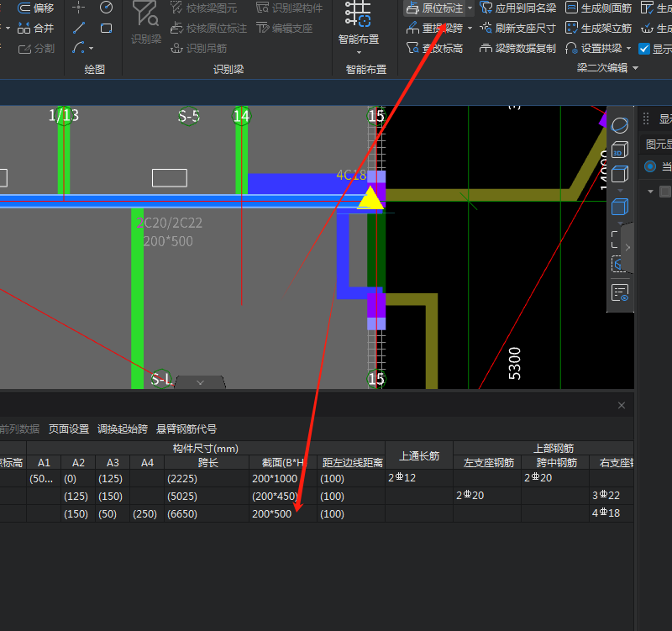Click the 4⌀18 right support cell
672x631 pixels.
612,513
